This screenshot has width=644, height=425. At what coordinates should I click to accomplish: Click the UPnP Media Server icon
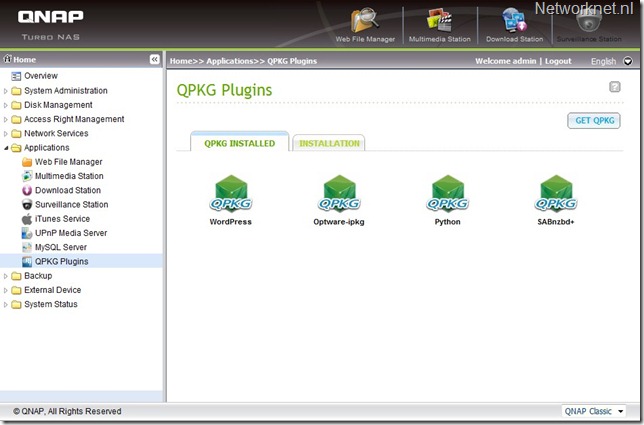[x=27, y=233]
